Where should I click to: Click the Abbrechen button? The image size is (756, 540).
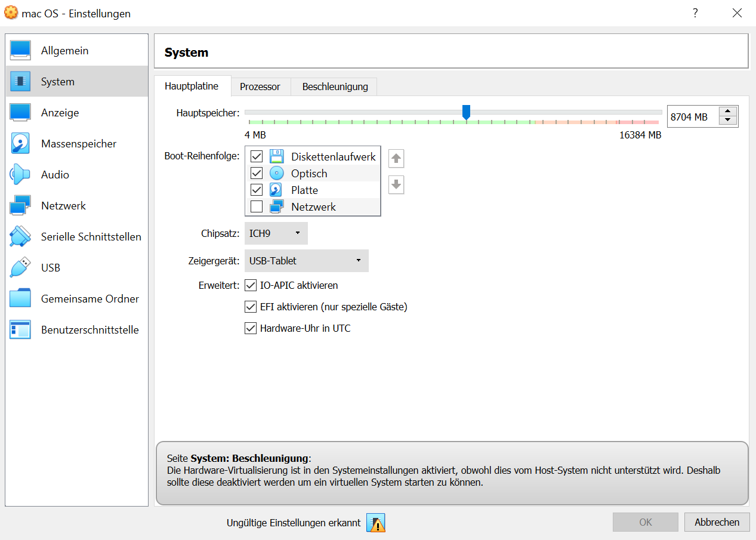[717, 522]
